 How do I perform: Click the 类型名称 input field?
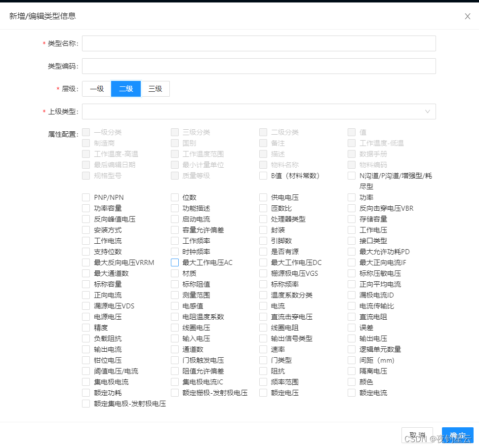[x=259, y=43]
